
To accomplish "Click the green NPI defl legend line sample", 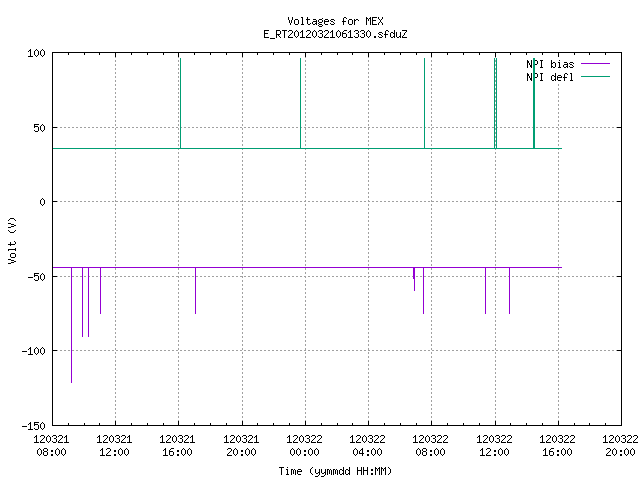I will click(x=595, y=76).
